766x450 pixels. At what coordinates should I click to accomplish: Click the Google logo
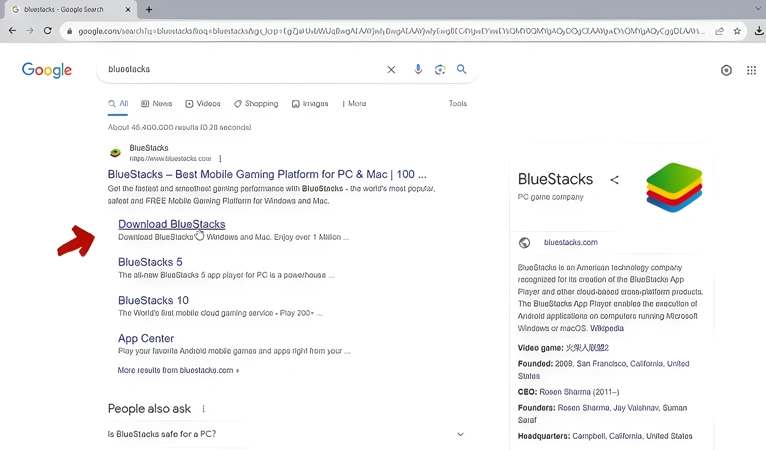[x=47, y=70]
